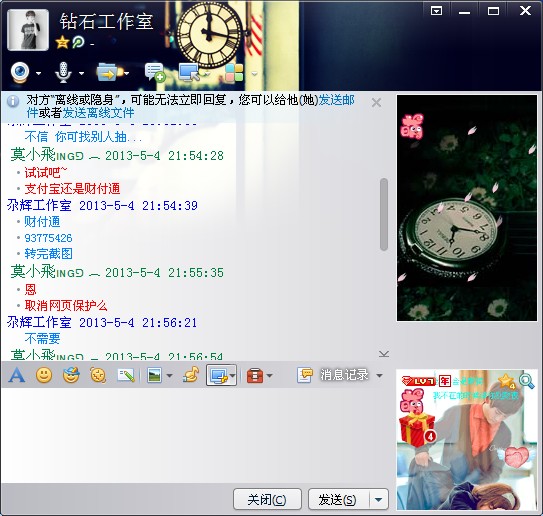
Task: Expand screenshot options dropdown arrow
Action: (232, 375)
